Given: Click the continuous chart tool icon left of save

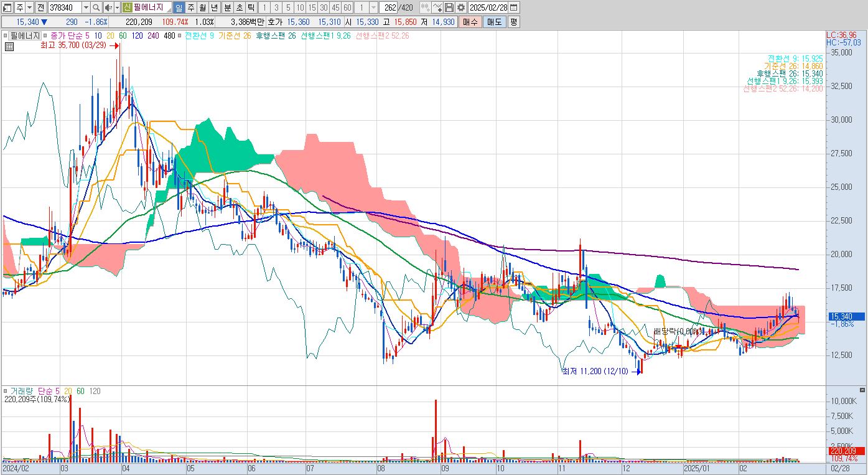Looking at the screenshot, I should click(x=436, y=7).
